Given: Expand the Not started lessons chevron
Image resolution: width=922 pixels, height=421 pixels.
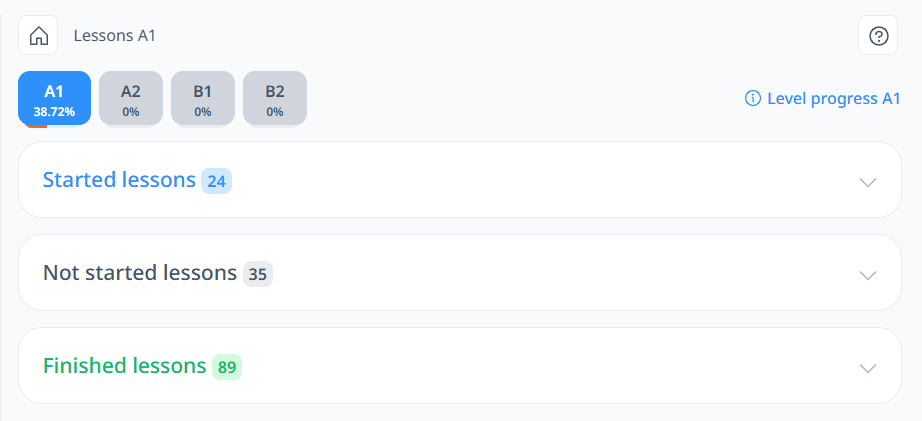Looking at the screenshot, I should point(868,275).
